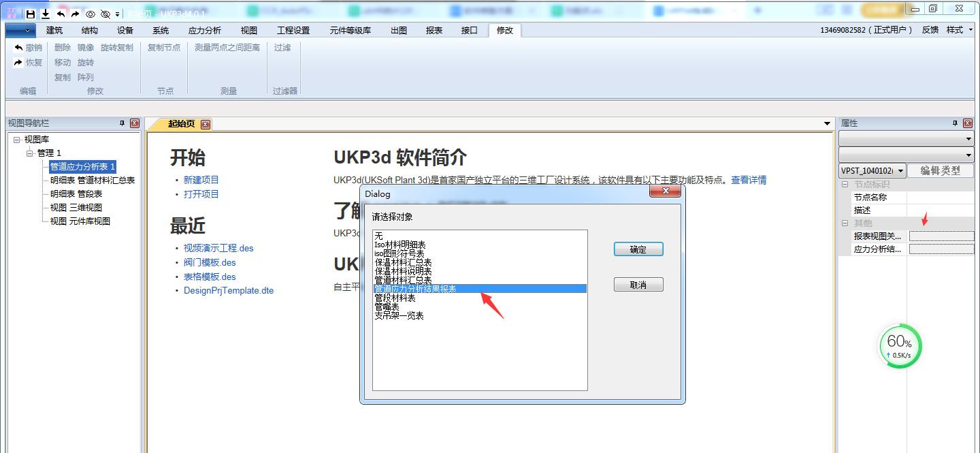
Task: Open the VPST_1040102 type dropdown
Action: pos(902,171)
